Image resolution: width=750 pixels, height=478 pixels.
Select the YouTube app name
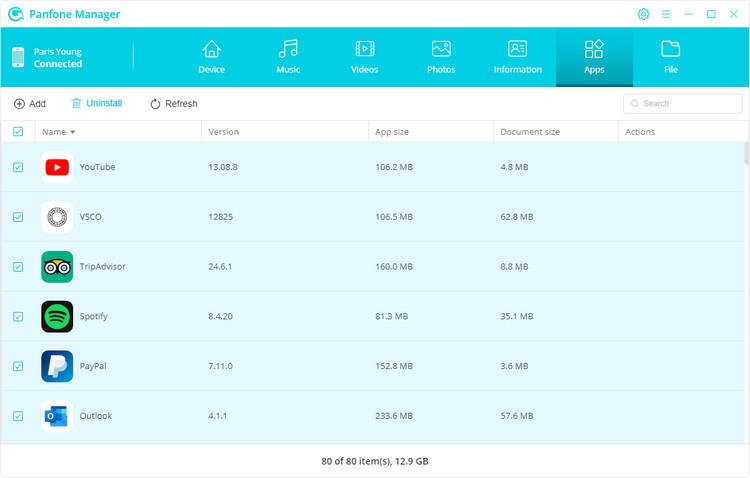coord(97,167)
